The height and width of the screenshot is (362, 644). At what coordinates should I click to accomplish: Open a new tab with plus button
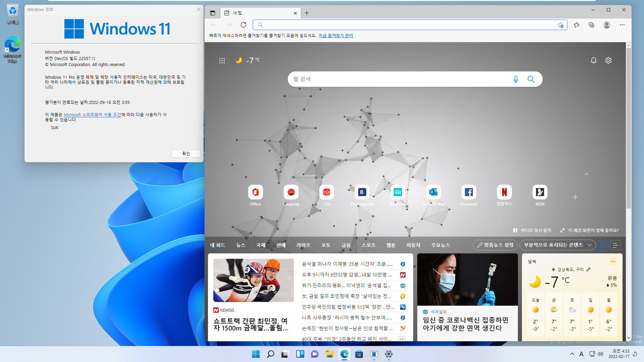307,13
